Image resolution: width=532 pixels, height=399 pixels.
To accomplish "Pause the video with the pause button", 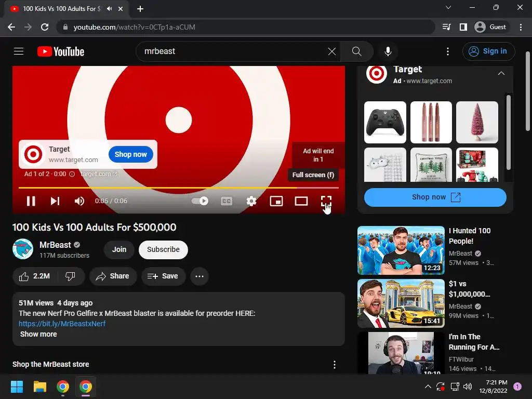I will click(31, 201).
